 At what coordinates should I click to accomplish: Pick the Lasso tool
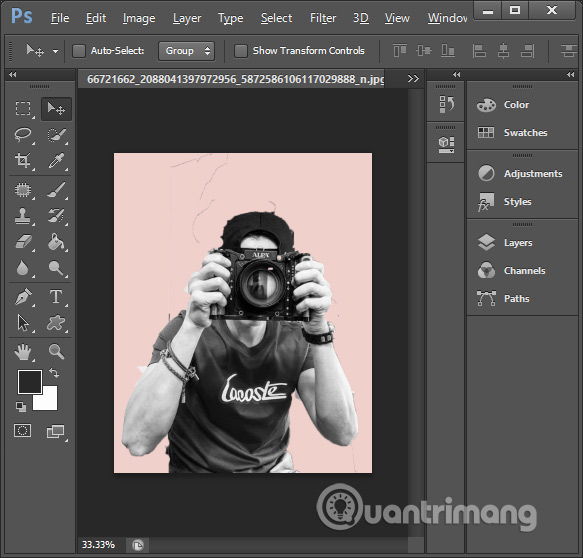23,135
